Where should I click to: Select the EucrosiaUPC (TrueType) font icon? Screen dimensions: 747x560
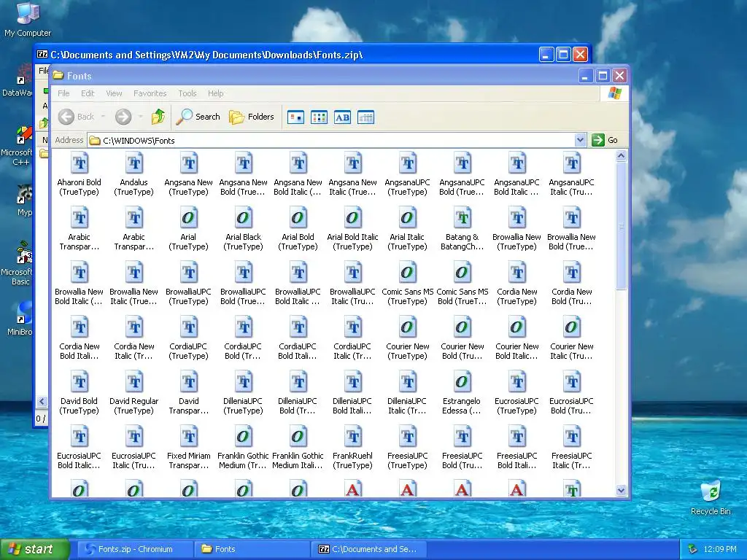click(x=517, y=382)
